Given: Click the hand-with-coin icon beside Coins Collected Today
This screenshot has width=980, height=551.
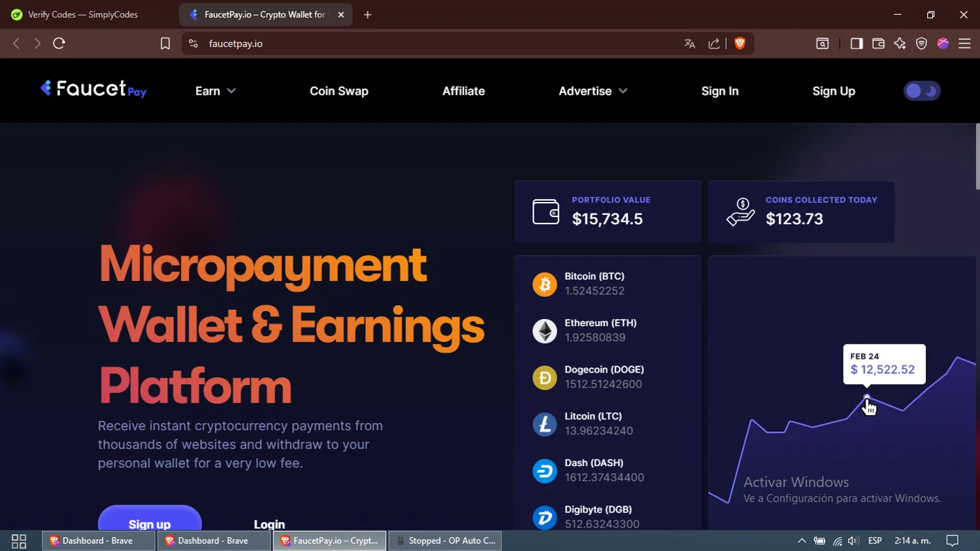Looking at the screenshot, I should tap(740, 212).
